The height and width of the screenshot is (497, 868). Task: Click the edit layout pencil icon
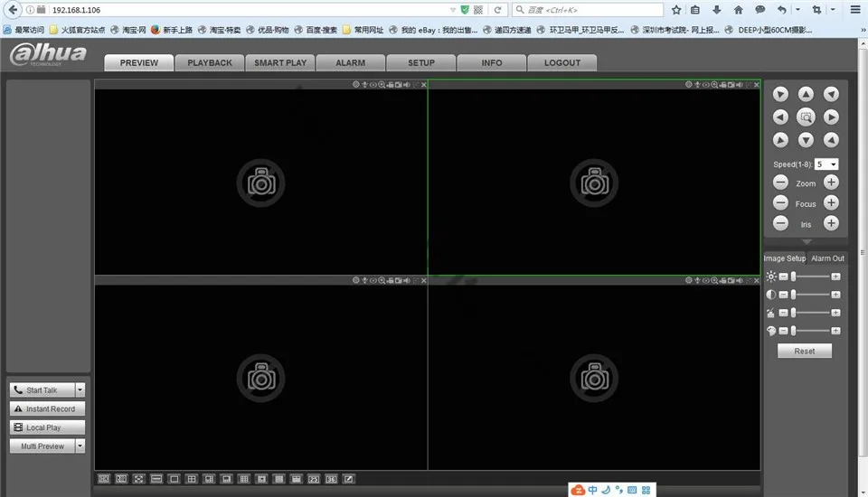(x=348, y=479)
